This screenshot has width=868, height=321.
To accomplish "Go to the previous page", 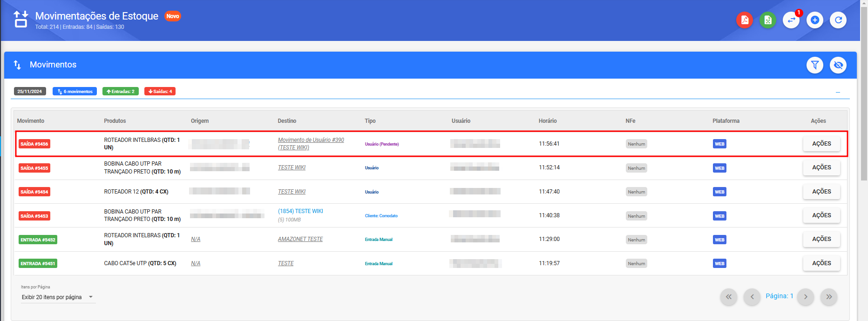I will [x=752, y=297].
